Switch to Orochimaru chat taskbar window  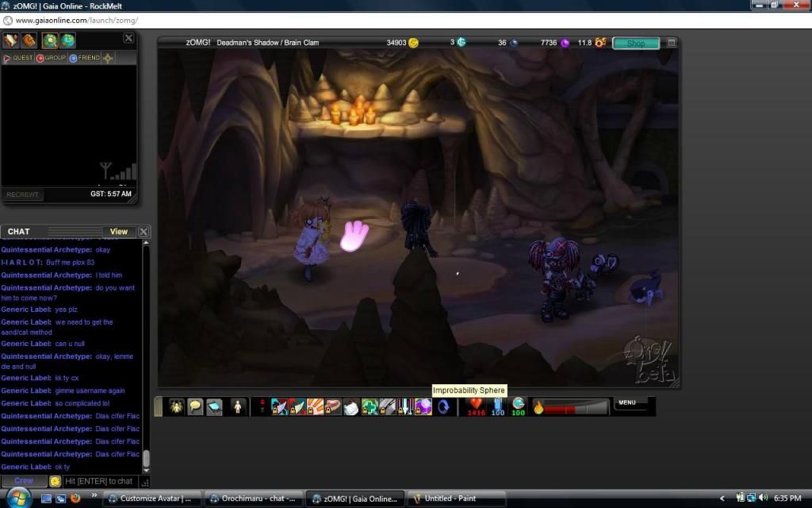point(253,498)
